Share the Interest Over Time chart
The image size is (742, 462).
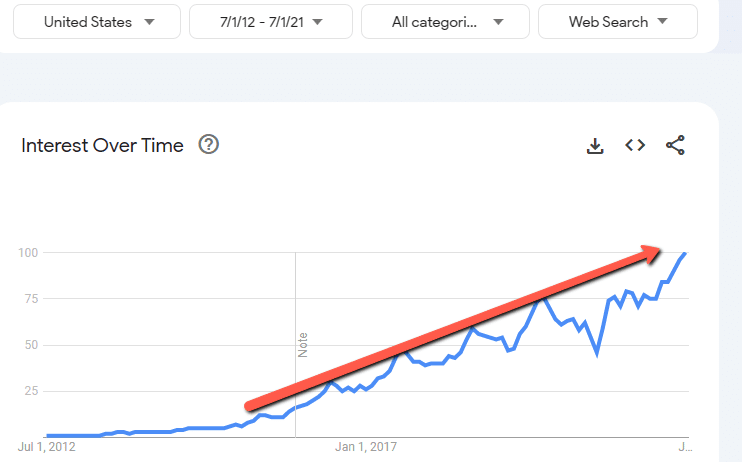coord(676,146)
